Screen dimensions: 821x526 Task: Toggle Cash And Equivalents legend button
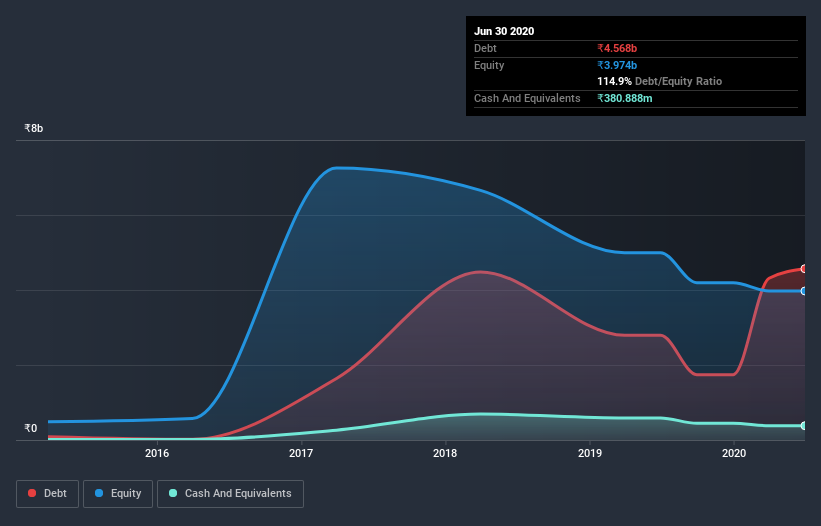click(230, 494)
